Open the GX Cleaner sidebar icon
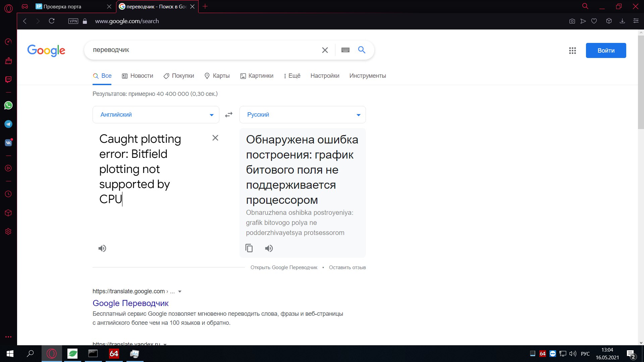The width and height of the screenshot is (644, 362). tap(8, 61)
